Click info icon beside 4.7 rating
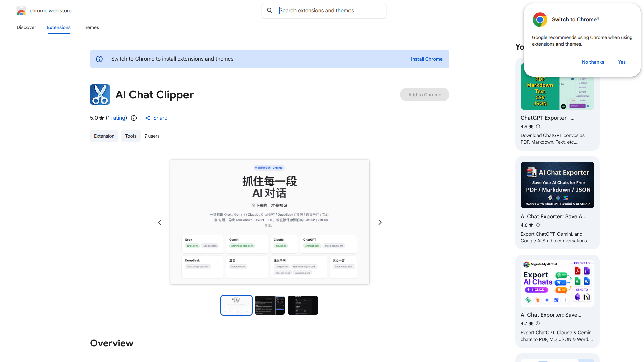The image size is (644, 362). [x=538, y=323]
